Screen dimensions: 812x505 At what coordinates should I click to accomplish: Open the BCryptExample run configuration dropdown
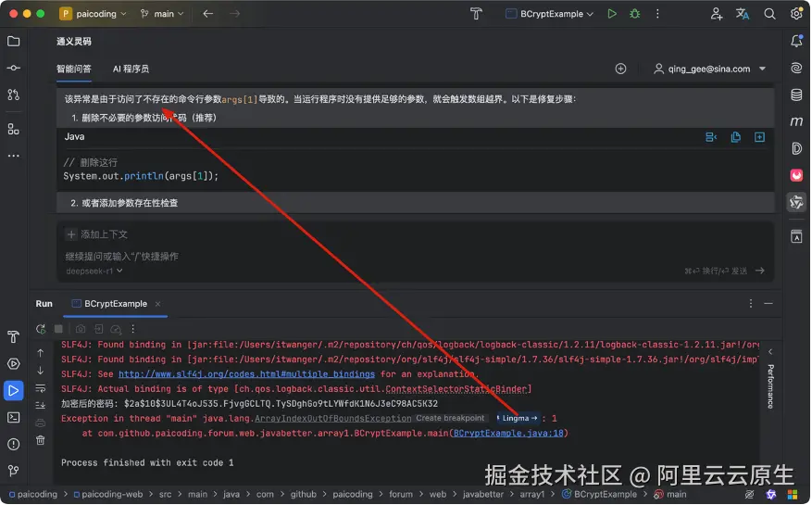[549, 14]
